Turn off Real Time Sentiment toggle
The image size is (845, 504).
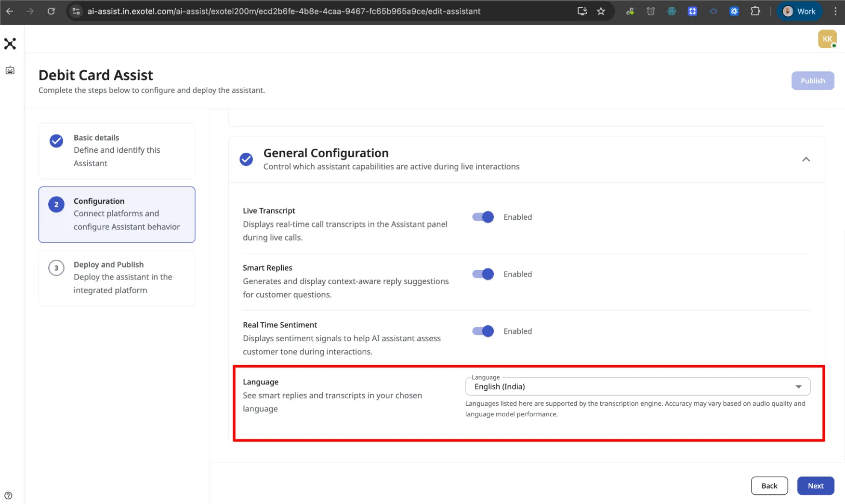pyautogui.click(x=483, y=331)
